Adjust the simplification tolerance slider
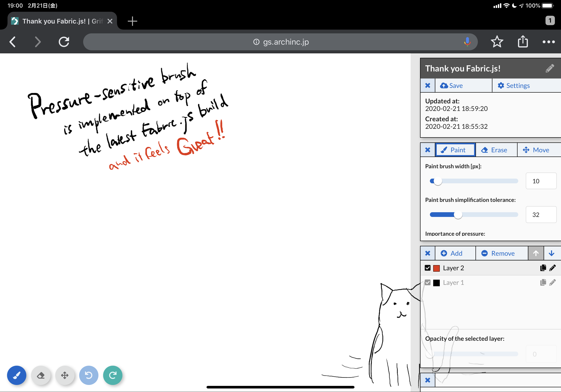561x392 pixels. coord(474,215)
